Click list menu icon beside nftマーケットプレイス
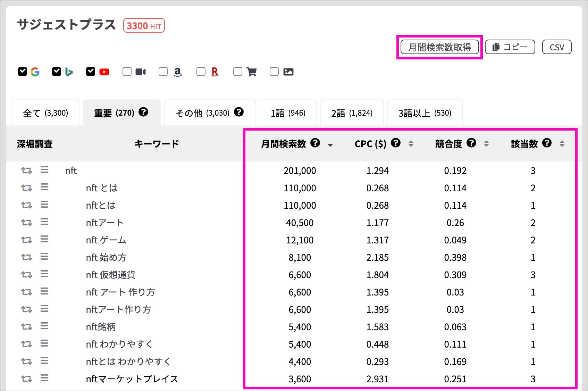 tap(44, 378)
